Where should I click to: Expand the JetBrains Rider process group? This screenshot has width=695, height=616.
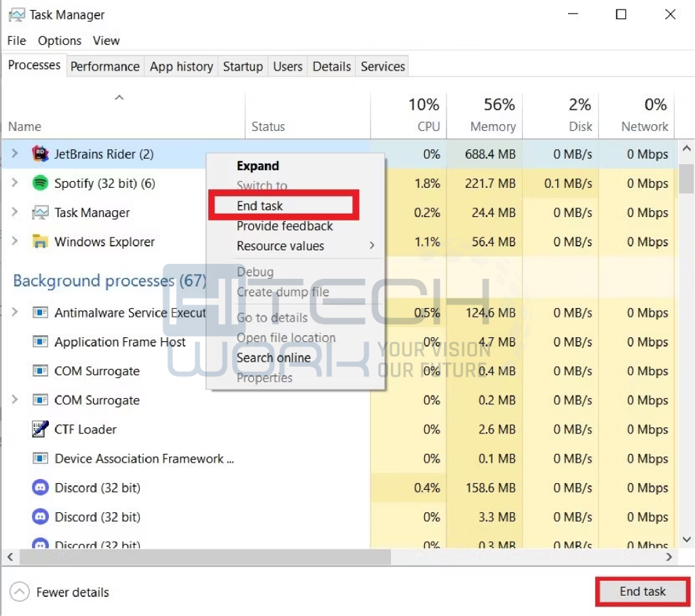tap(15, 153)
